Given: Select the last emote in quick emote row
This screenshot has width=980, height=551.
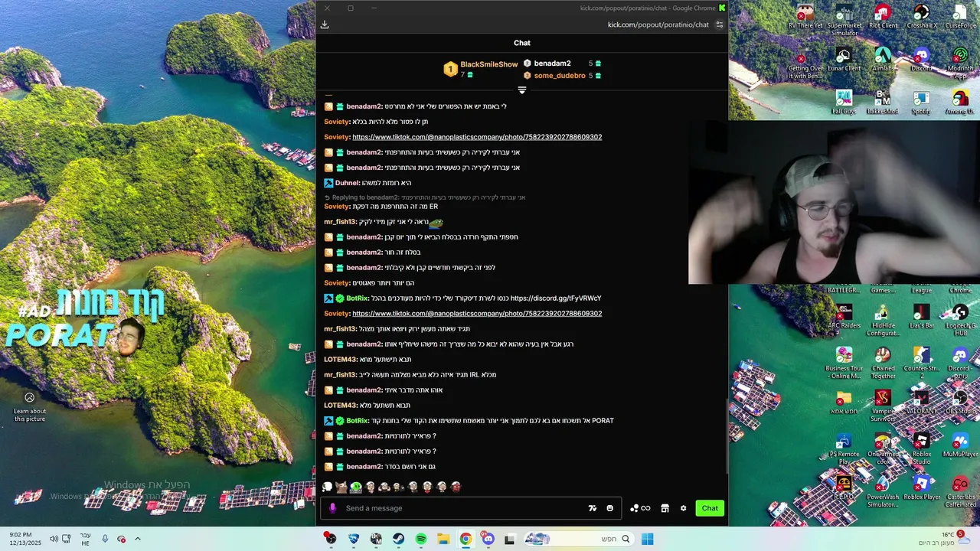Looking at the screenshot, I should pos(456,487).
